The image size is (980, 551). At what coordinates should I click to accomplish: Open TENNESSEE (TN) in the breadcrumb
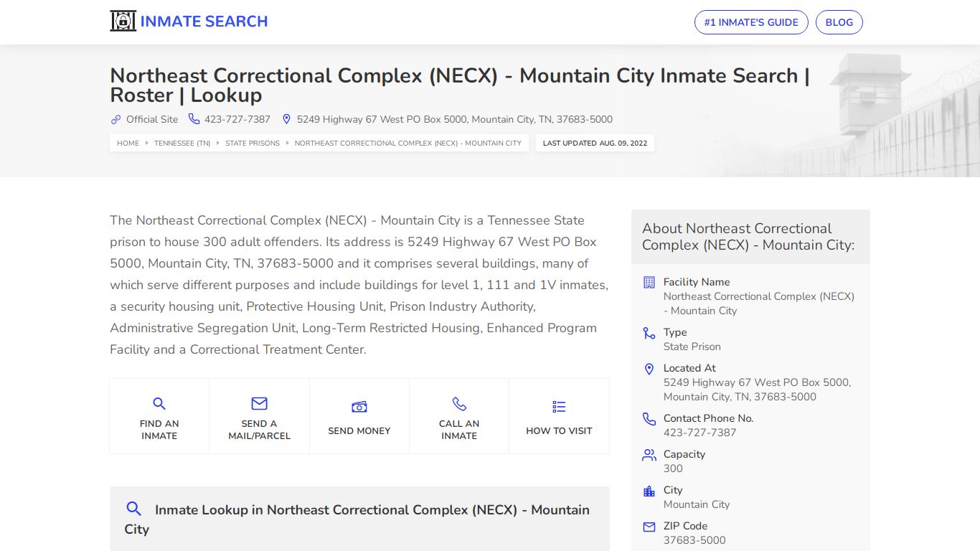point(182,143)
